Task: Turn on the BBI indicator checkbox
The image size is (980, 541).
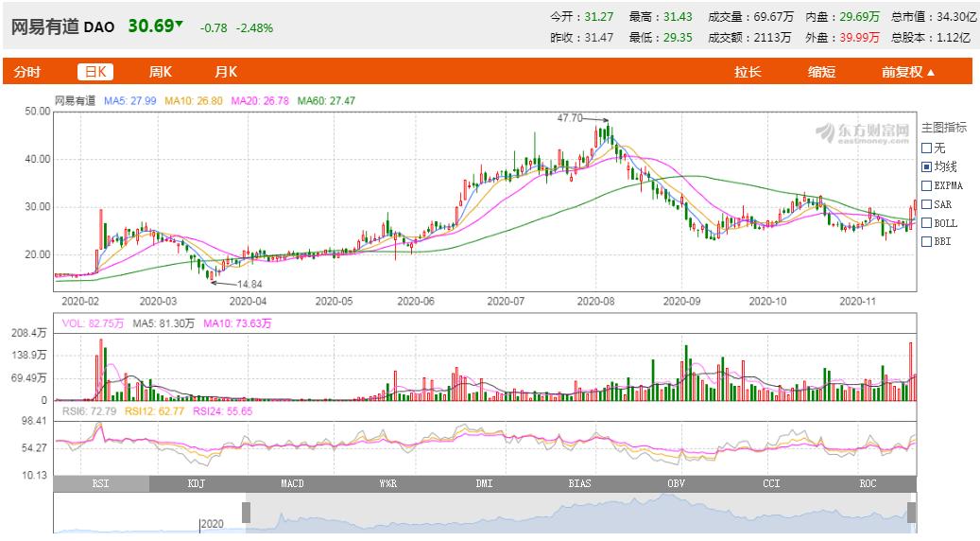Action: point(927,242)
